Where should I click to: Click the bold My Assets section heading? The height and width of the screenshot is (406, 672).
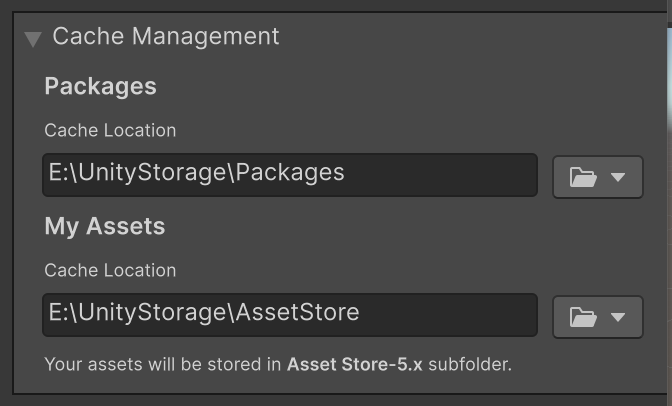coord(104,226)
